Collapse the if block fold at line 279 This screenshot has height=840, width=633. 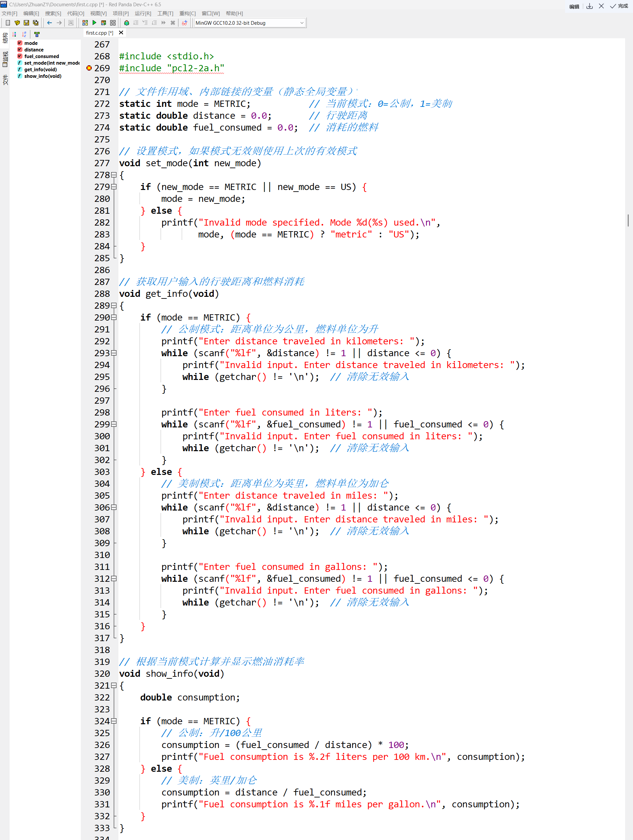click(x=113, y=187)
